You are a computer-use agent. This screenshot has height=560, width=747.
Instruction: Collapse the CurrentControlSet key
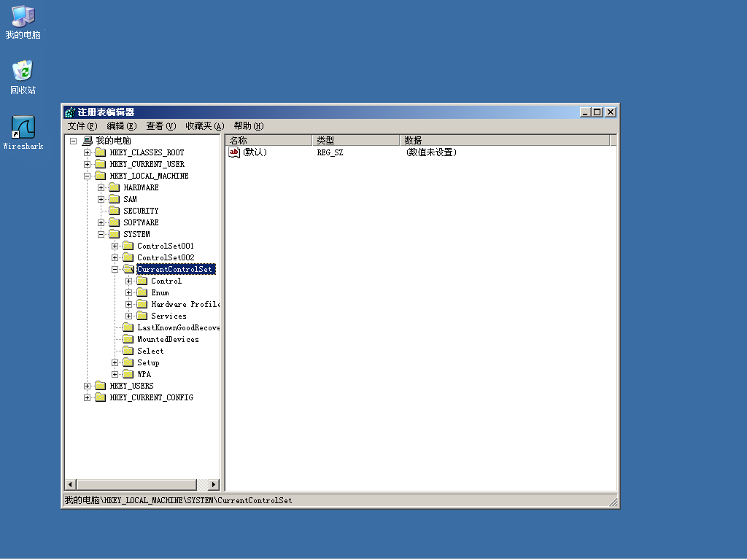pyautogui.click(x=115, y=270)
